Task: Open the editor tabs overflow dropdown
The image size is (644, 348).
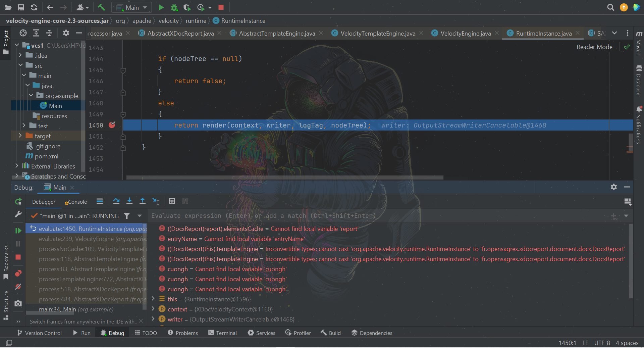Action: pos(614,33)
